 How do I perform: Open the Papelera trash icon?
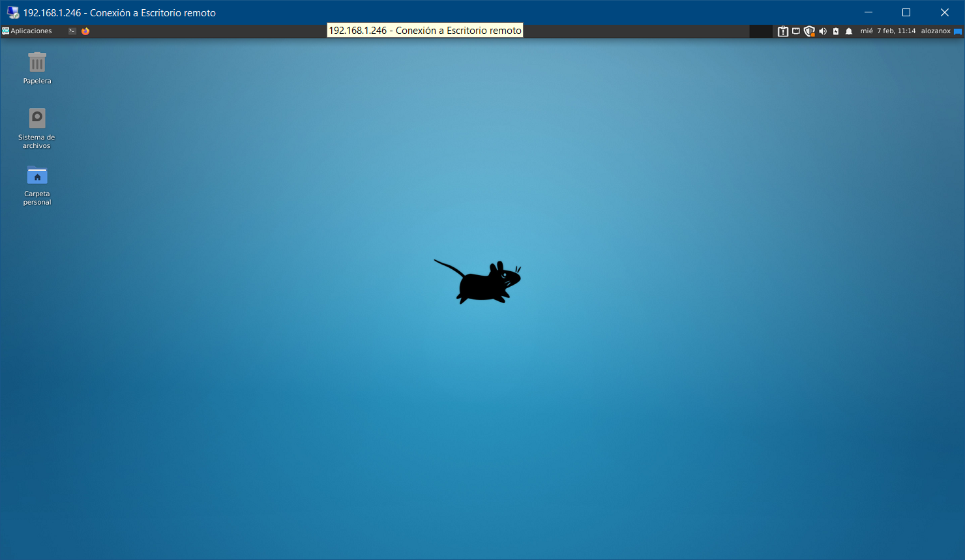tap(37, 63)
